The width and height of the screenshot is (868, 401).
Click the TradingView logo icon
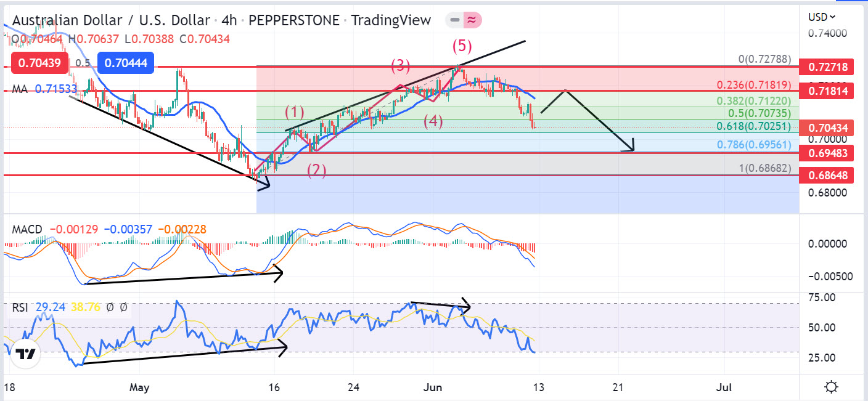pos(25,354)
